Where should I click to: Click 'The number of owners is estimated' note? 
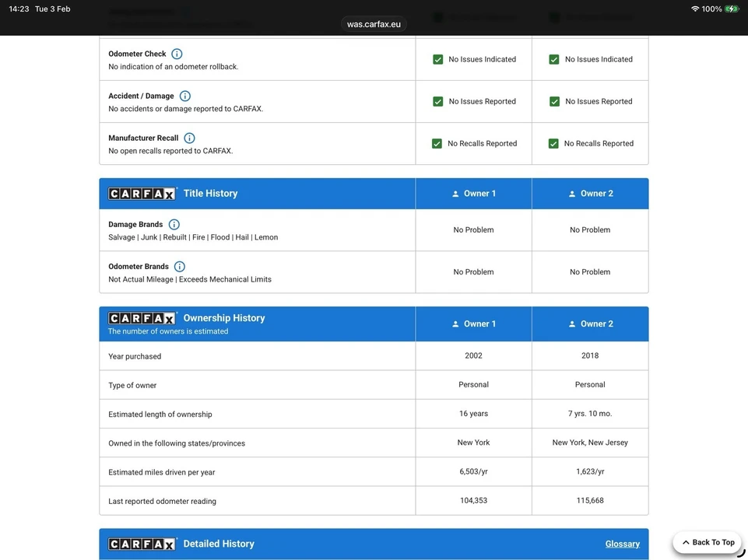click(x=168, y=331)
